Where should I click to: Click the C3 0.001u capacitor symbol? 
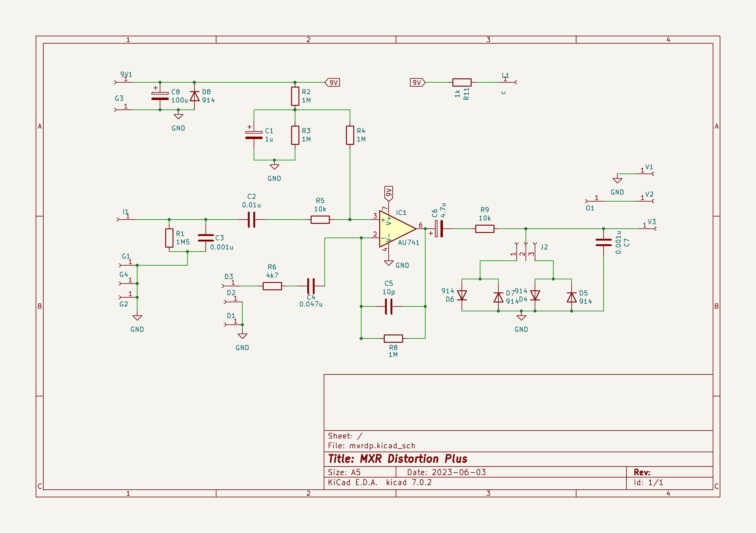206,238
